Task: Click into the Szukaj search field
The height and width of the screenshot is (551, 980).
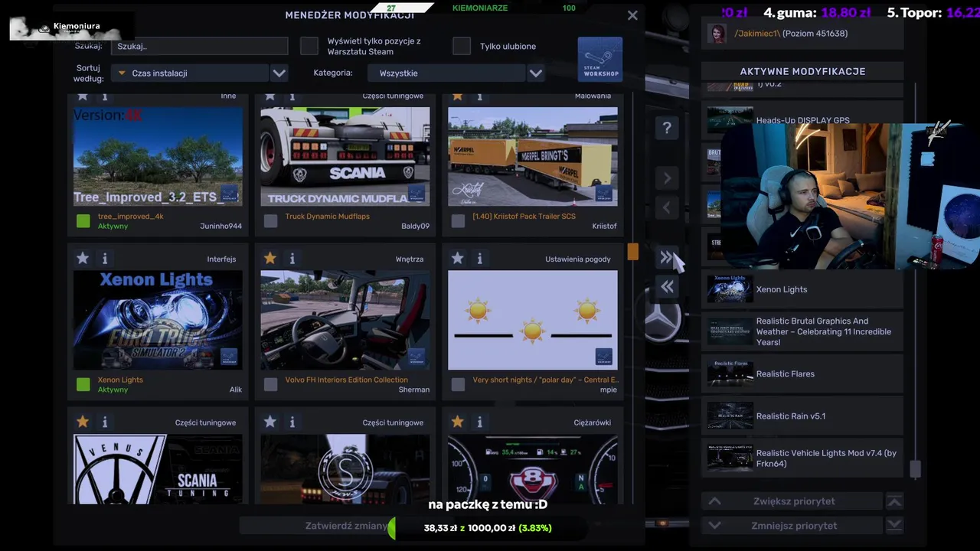Action: coord(200,46)
